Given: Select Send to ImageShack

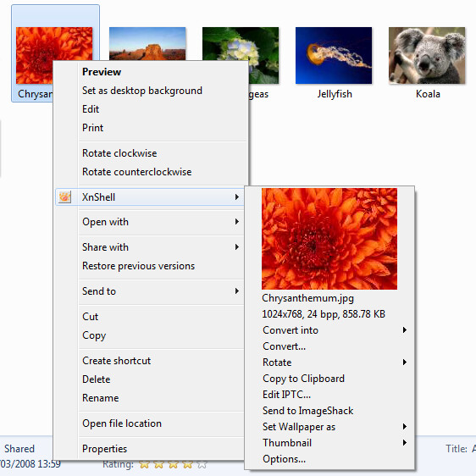Looking at the screenshot, I should (307, 411).
